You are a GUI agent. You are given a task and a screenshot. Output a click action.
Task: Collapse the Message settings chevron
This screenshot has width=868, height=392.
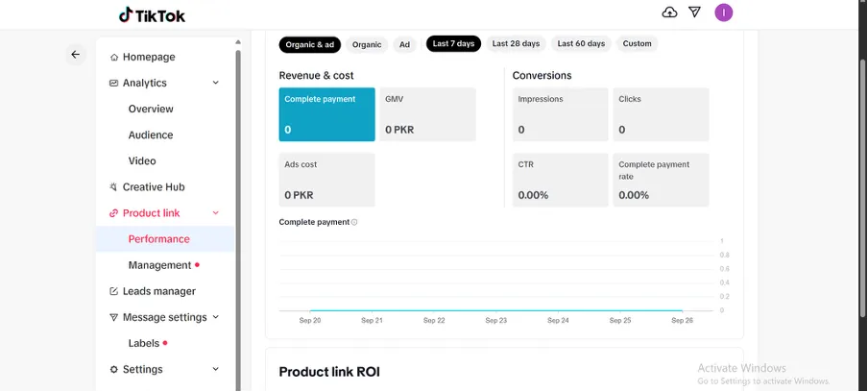pyautogui.click(x=216, y=317)
